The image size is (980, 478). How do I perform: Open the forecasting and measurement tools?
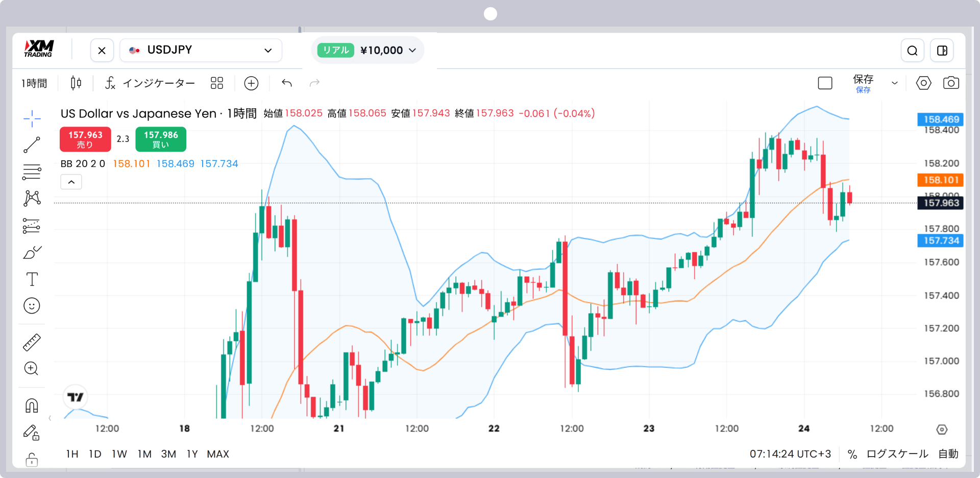(32, 226)
